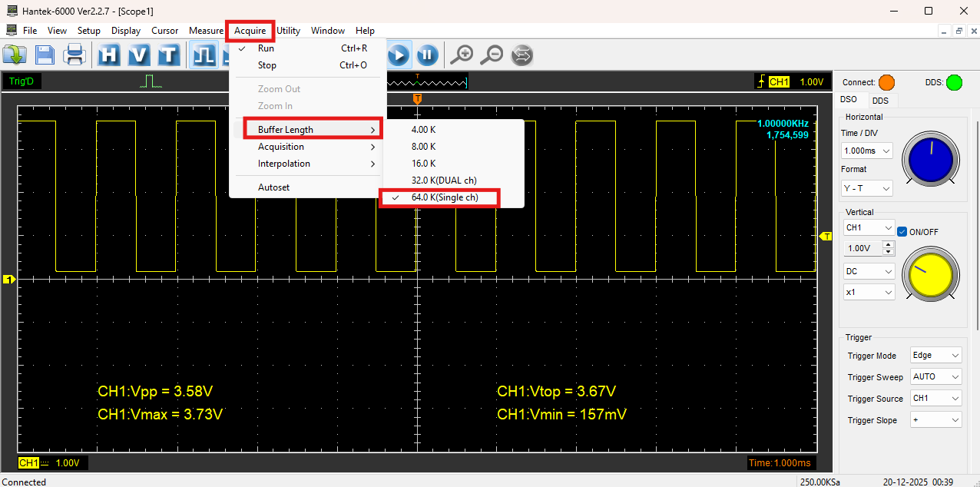Click the Hantek application menu icon
The height and width of the screenshot is (487, 980).
[x=11, y=30]
